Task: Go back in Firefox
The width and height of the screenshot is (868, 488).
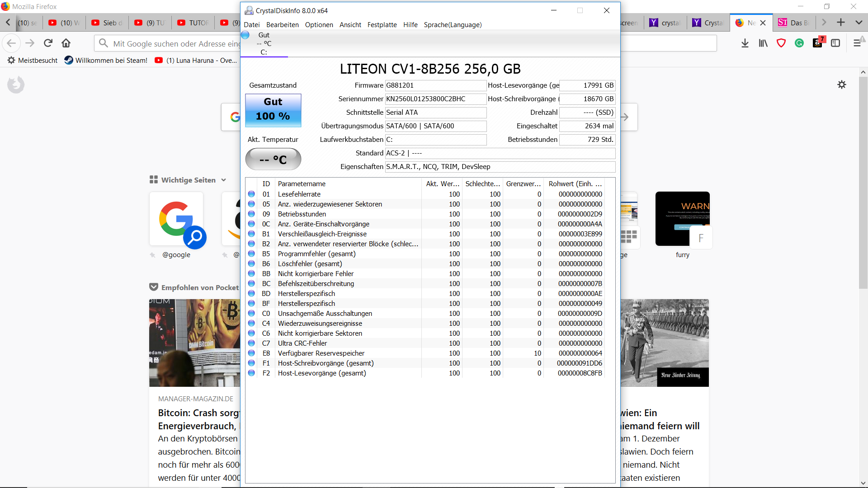Action: click(11, 43)
